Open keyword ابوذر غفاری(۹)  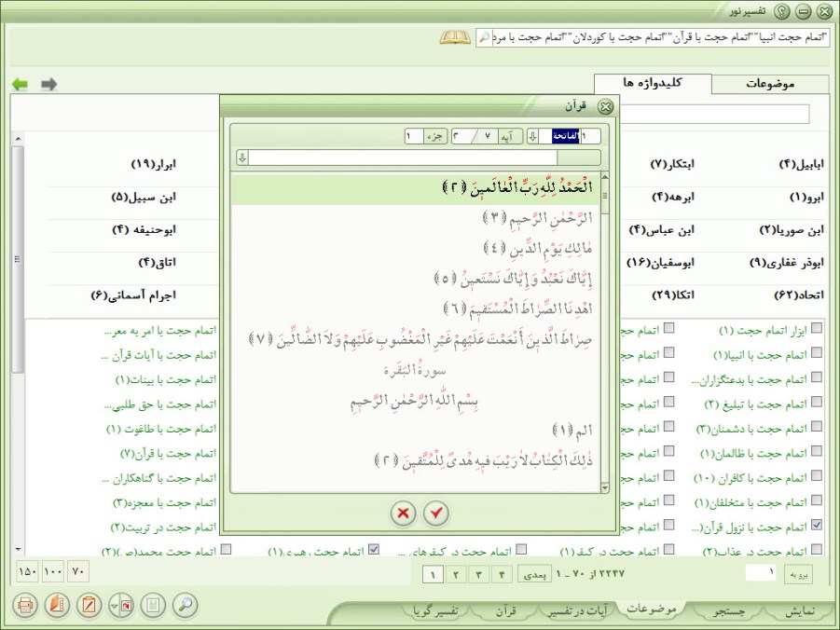(787, 263)
